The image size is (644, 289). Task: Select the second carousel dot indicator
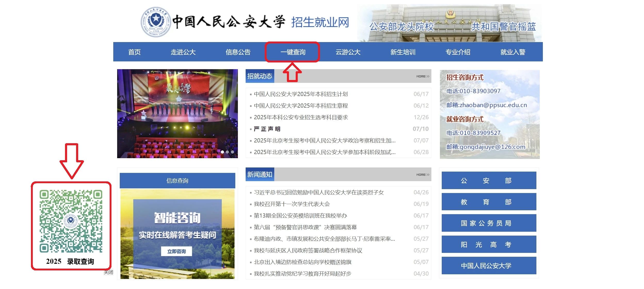coord(227,152)
